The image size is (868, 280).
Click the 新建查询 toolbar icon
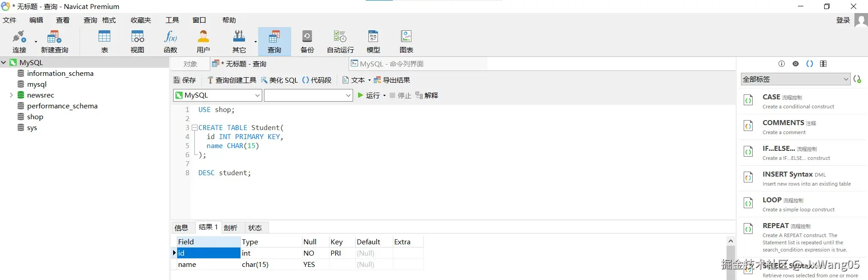click(x=54, y=42)
